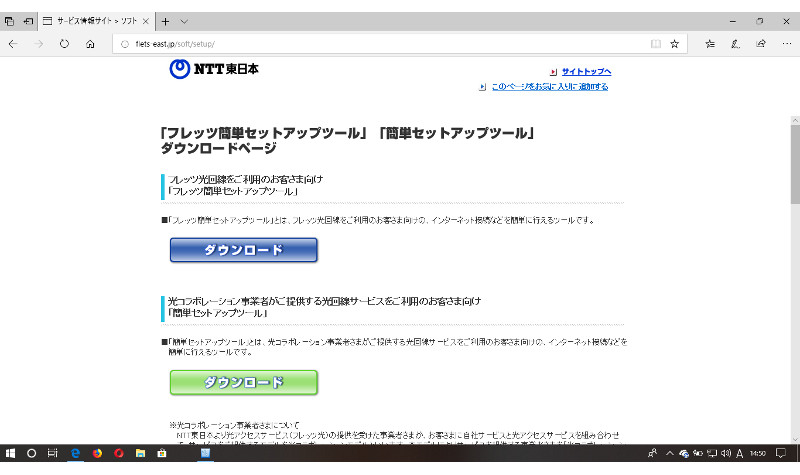Open the browser home page icon
This screenshot has width=800, height=475.
click(90, 44)
